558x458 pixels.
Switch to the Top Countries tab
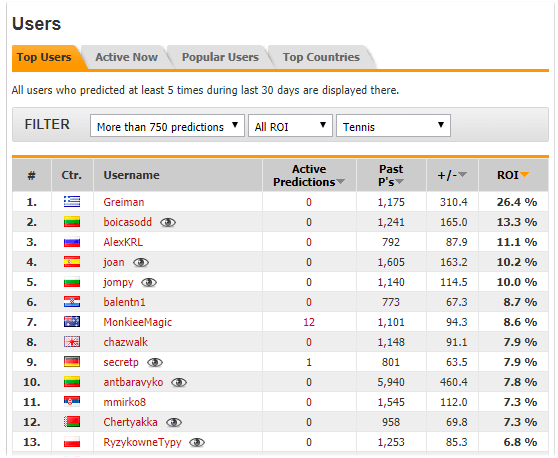tap(321, 57)
